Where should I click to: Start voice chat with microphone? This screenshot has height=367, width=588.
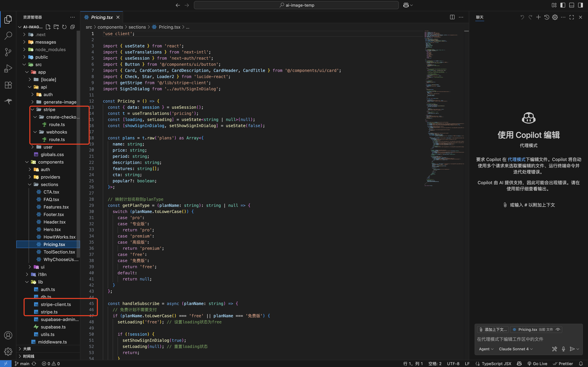point(563,349)
